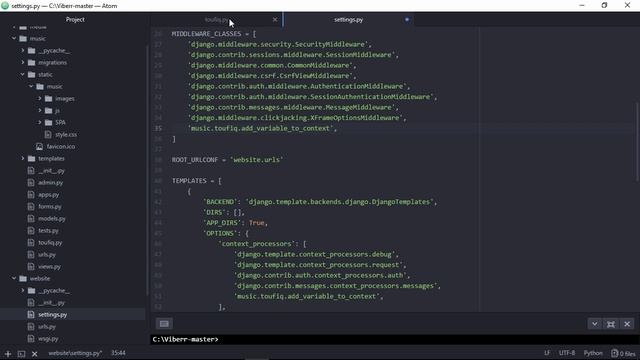Maximize the terminal panel
The width and height of the screenshot is (640, 360).
pos(611,324)
